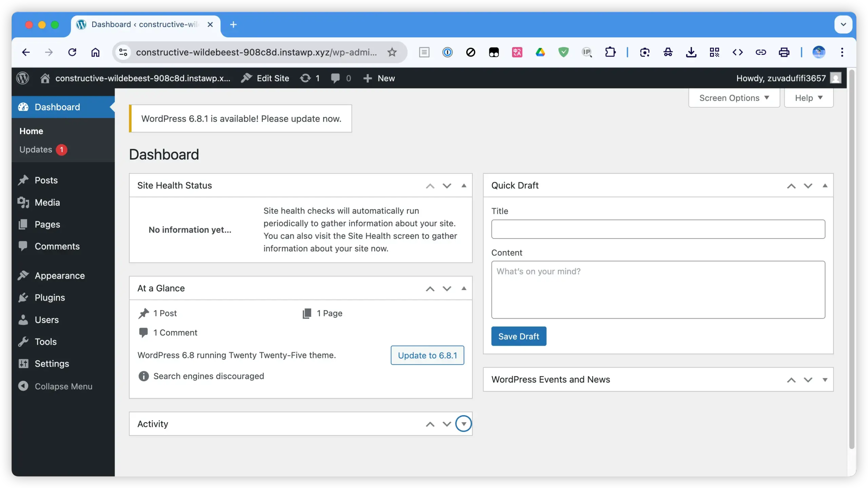Open the Help dropdown tab
Viewport: 868px width, 488px height.
click(809, 98)
